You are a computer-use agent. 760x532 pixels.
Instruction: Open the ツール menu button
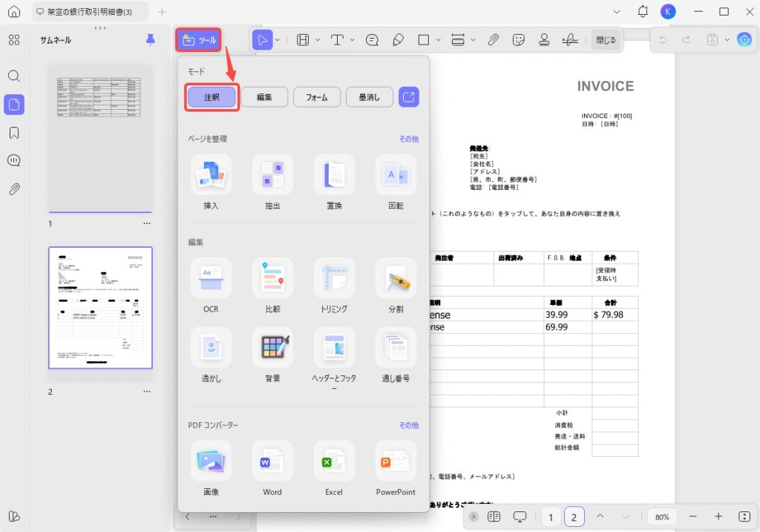coord(199,40)
